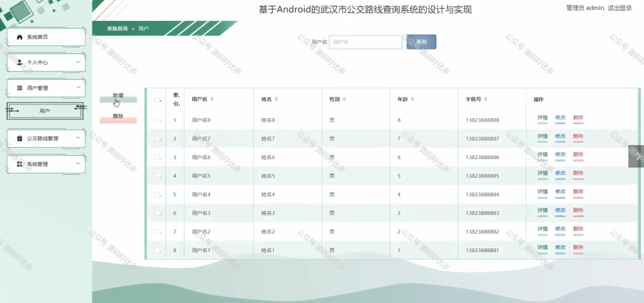Sort by 年龄 column sort arrows
This screenshot has width=644, height=303.
coord(413,99)
